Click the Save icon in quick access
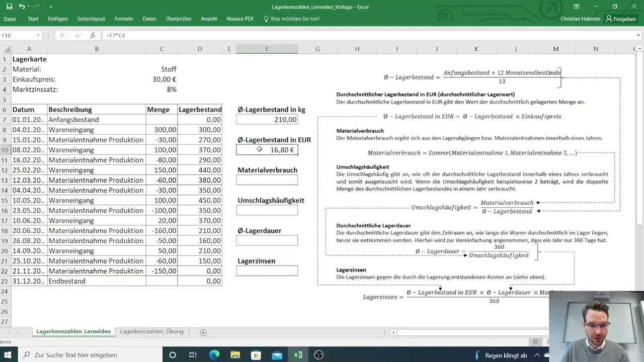The width and height of the screenshot is (644, 362). pyautogui.click(x=9, y=7)
